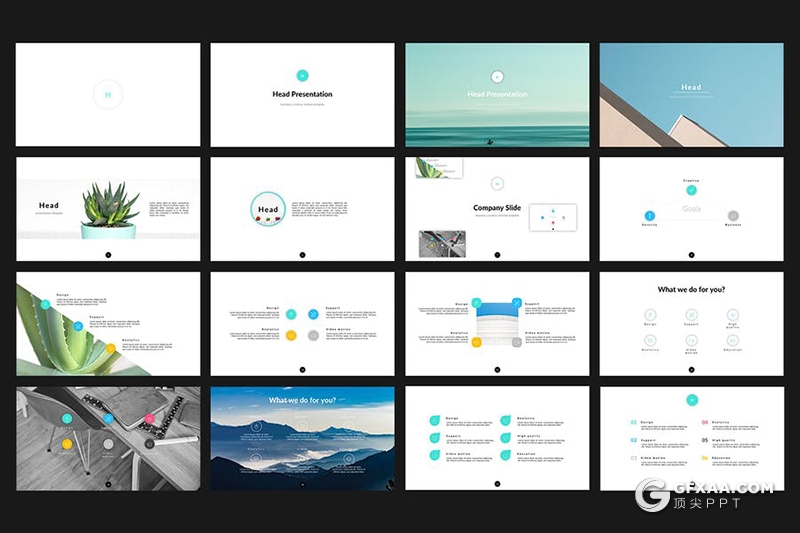Click the teal circle atop the numbered list slide
The width and height of the screenshot is (800, 533).
pyautogui.click(x=691, y=400)
